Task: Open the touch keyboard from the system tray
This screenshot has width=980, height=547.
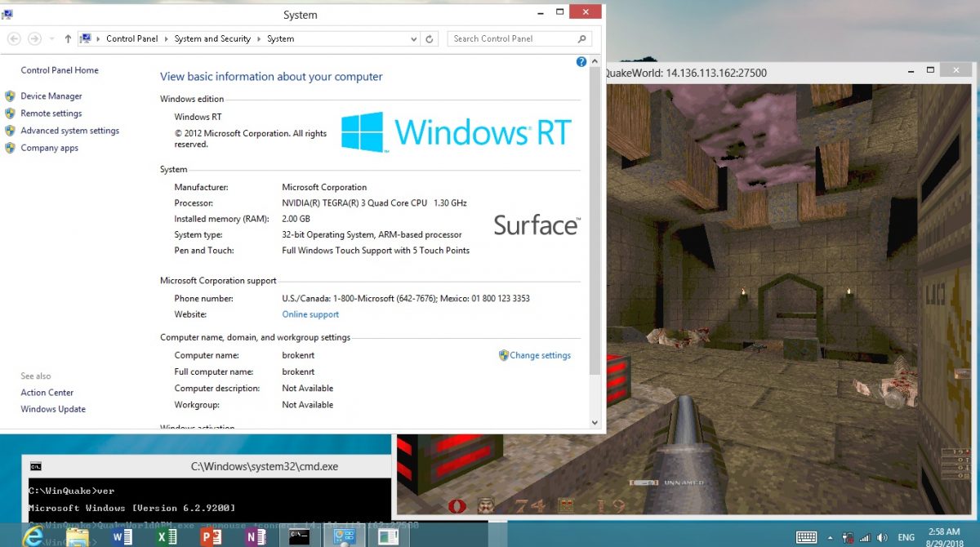Action: pos(806,536)
